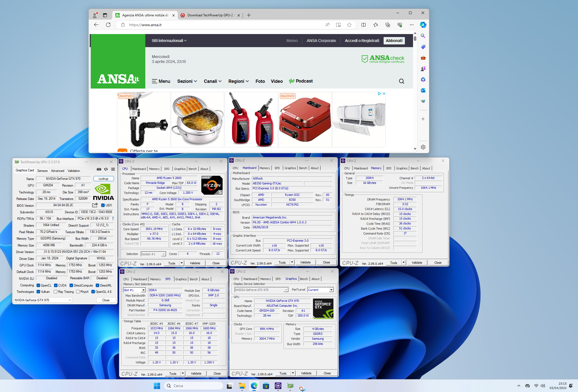Click Validate in the CPU-Z Graphics window
The width and height of the screenshot is (578, 392).
306,373
